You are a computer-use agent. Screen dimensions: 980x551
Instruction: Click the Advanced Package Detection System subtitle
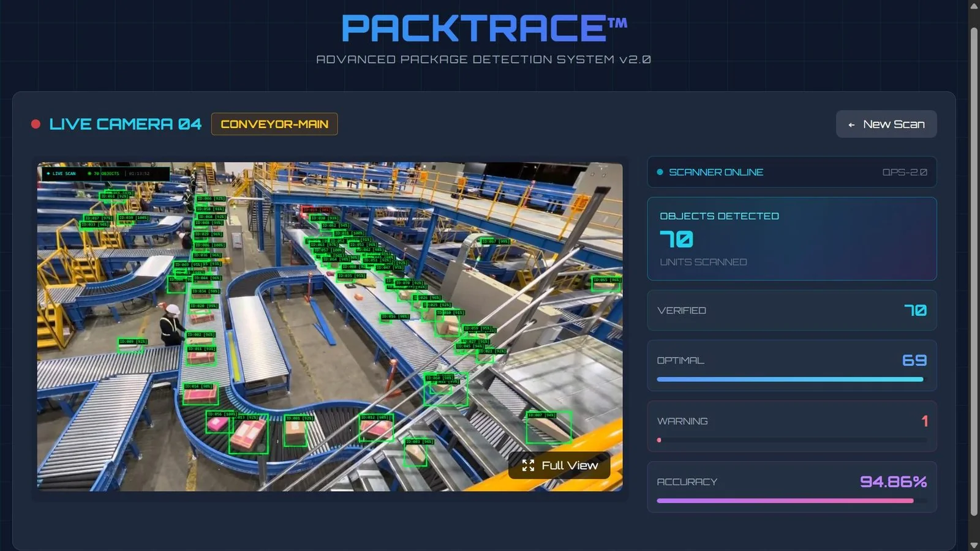pyautogui.click(x=483, y=59)
